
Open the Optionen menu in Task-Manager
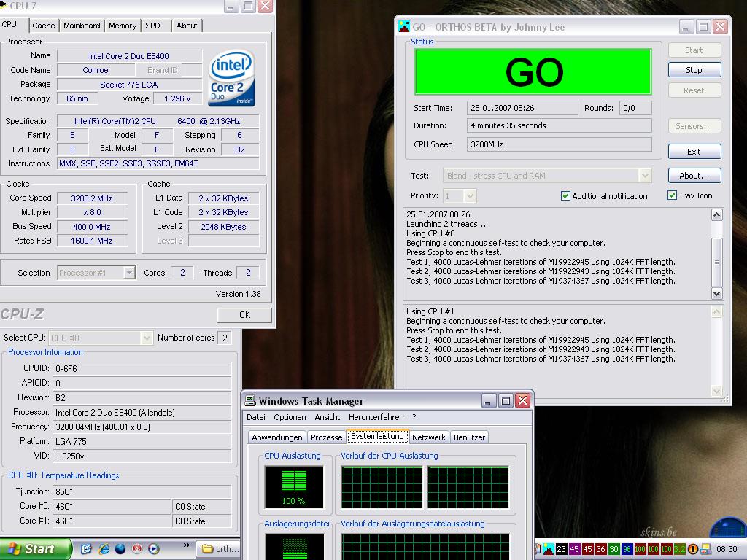pyautogui.click(x=290, y=417)
